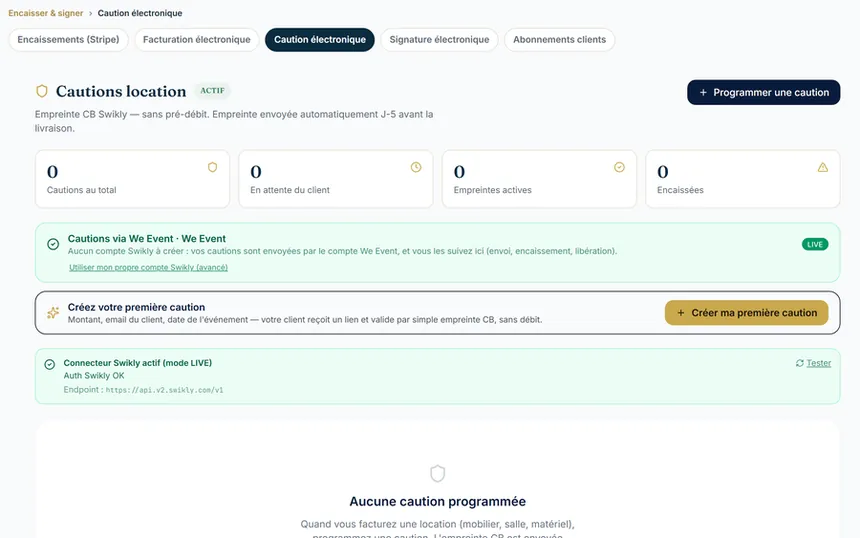Viewport: 860px width, 538px height.
Task: Click the green LIVE badge
Action: 815,245
